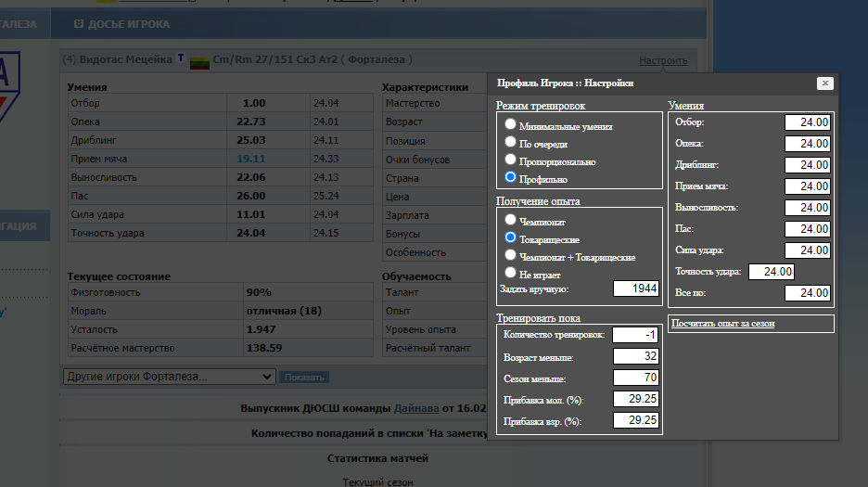Choose Чемпионат + Товарищеские option
The height and width of the screenshot is (487, 868).
tap(510, 255)
